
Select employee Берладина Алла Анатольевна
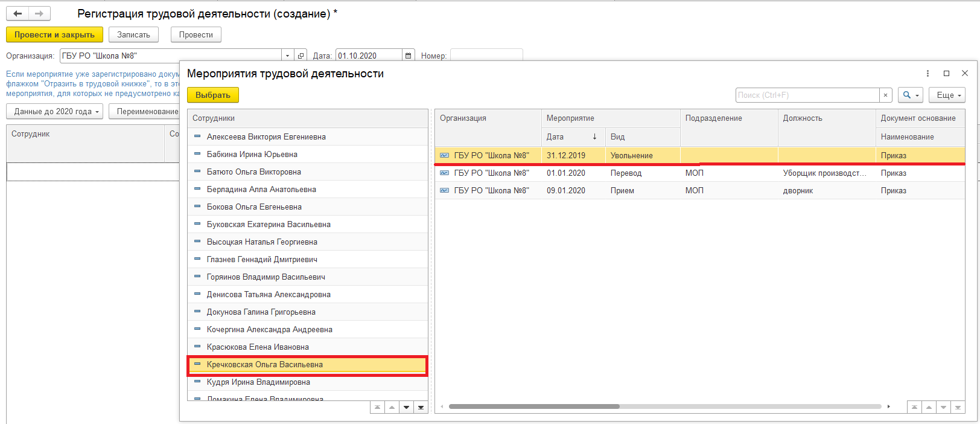[308, 189]
